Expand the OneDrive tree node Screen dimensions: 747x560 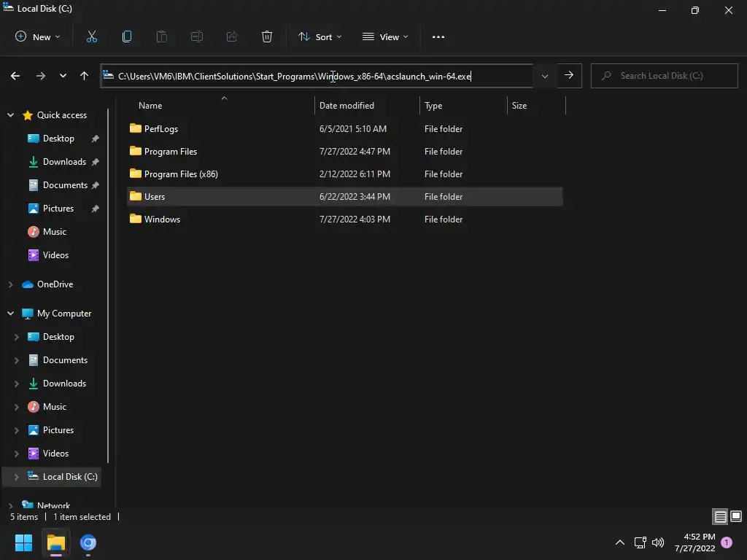click(10, 284)
